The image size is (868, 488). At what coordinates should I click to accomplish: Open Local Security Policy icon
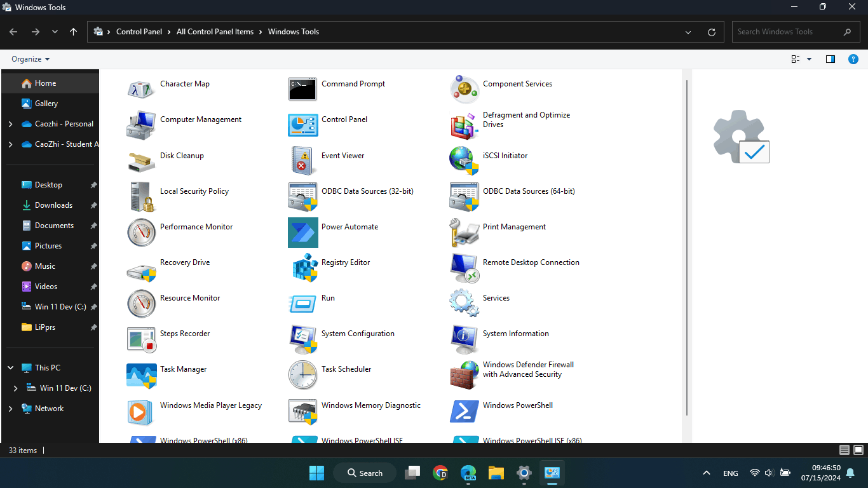(x=141, y=197)
